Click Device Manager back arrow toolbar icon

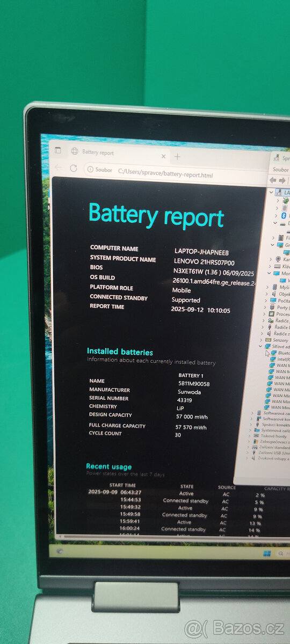click(273, 180)
